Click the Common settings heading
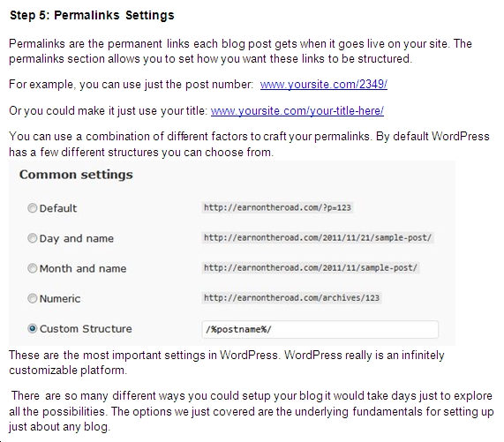The width and height of the screenshot is (504, 442). [x=76, y=175]
